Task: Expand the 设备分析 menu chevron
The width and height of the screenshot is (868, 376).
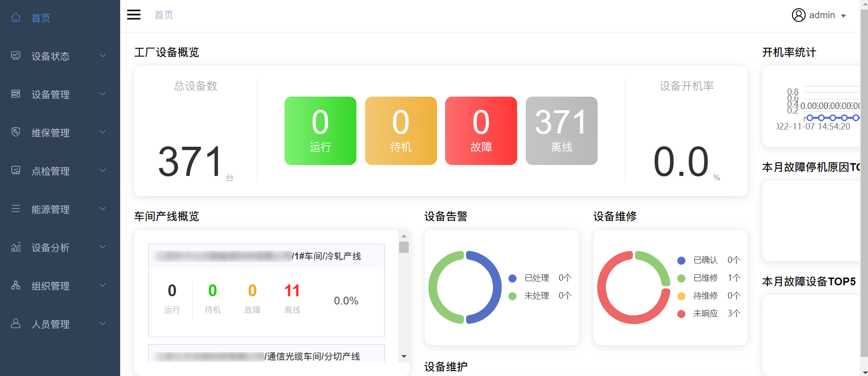Action: [x=103, y=247]
